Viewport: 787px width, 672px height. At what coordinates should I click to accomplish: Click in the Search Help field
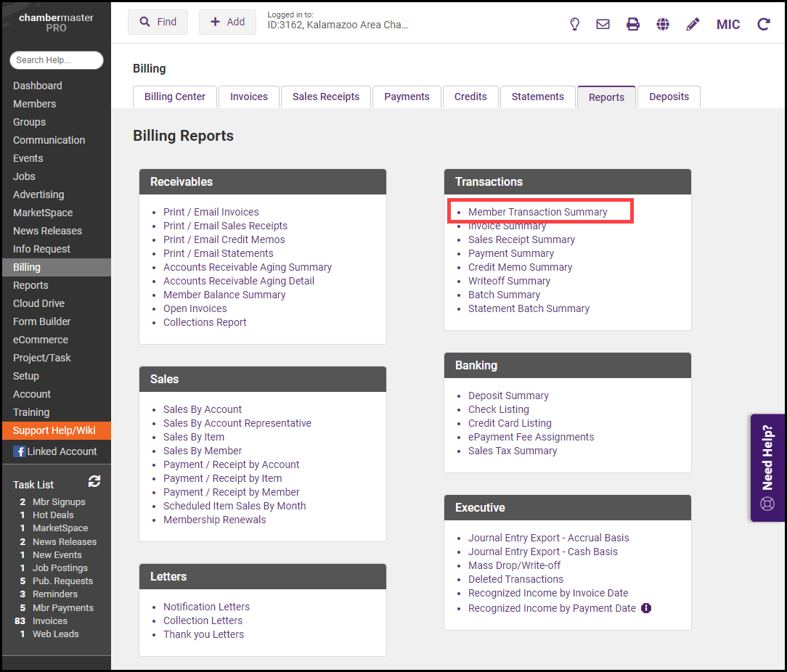pyautogui.click(x=56, y=60)
